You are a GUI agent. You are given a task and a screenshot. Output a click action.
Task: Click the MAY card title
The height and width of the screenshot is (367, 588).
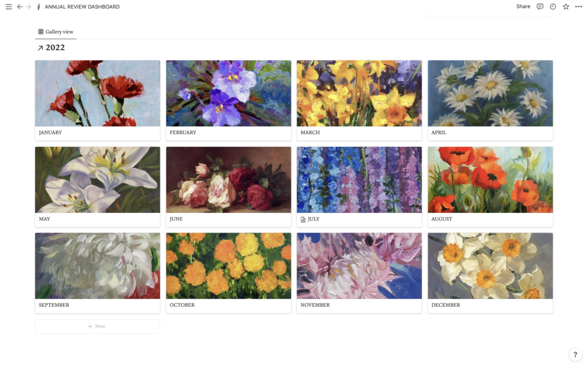click(44, 219)
